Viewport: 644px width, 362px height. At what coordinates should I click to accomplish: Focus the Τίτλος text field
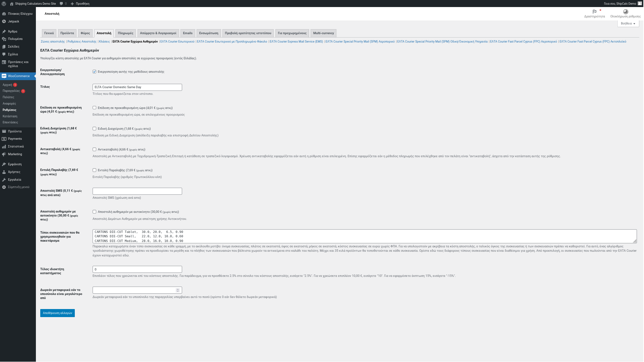coord(137,87)
